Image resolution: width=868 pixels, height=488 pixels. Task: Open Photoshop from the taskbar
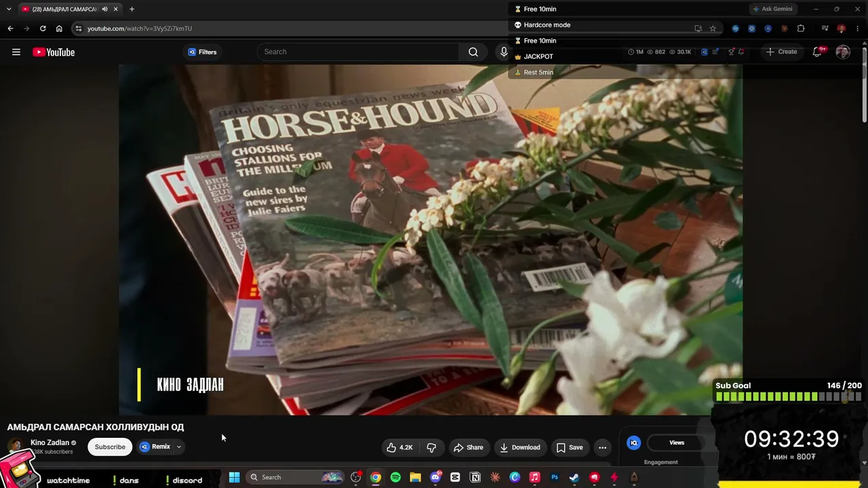click(x=555, y=477)
